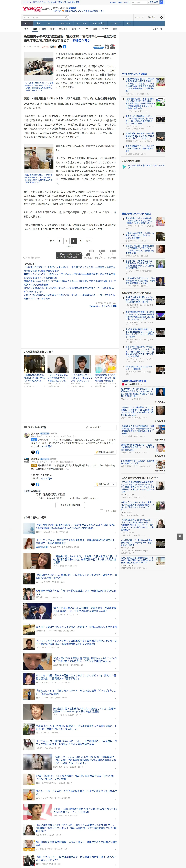Click the ログイン link in header
The height and width of the screenshot is (868, 186).
click(57, 11)
